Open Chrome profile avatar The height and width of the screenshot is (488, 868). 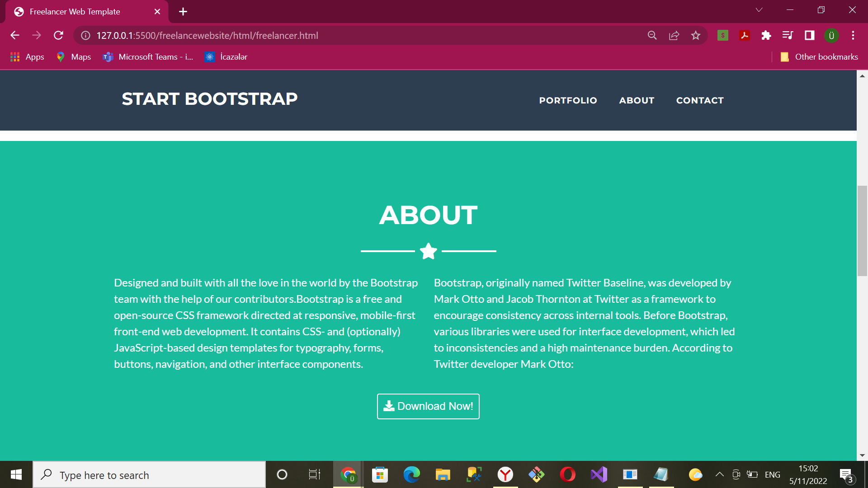(831, 35)
